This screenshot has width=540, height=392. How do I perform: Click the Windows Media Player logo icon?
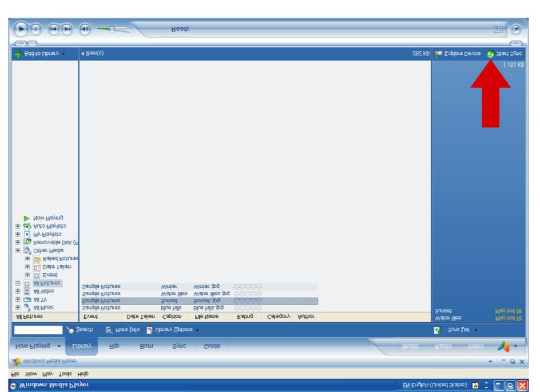coord(16,362)
